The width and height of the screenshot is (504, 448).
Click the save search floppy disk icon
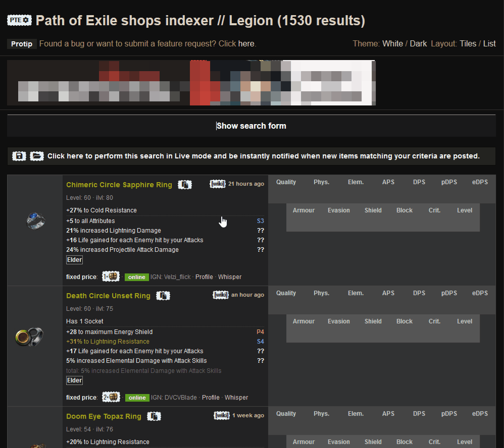(19, 156)
